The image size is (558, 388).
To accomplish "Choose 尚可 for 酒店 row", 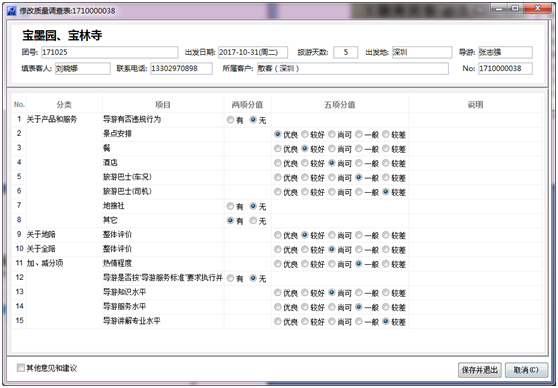I will [332, 163].
